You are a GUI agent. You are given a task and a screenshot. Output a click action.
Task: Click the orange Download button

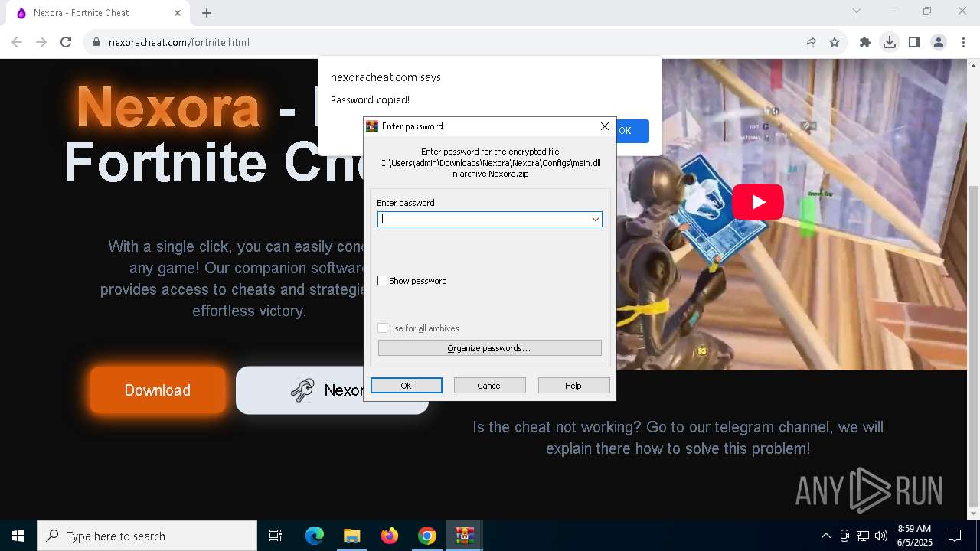click(x=158, y=390)
